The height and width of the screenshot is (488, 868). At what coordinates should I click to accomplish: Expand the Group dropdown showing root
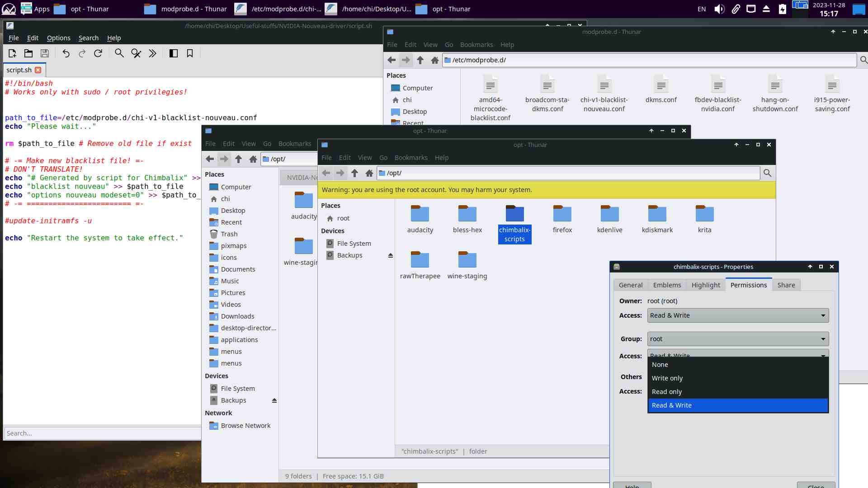click(x=738, y=339)
